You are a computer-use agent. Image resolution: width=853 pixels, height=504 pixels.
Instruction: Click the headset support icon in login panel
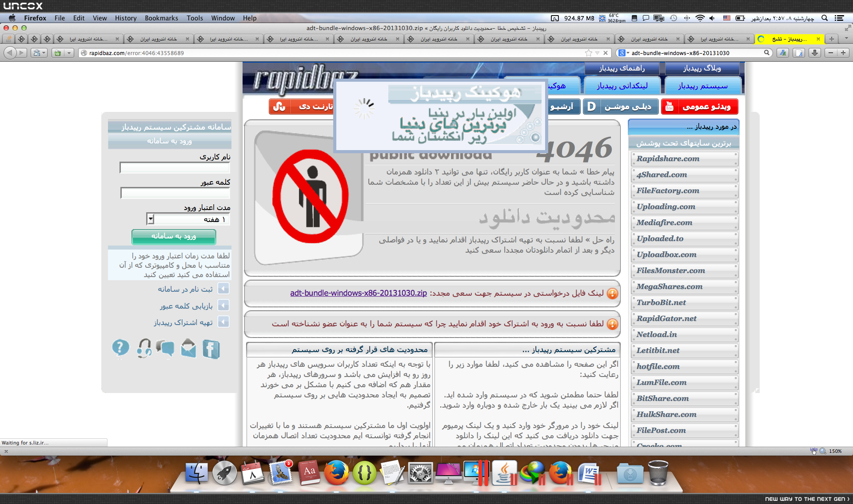pos(144,349)
